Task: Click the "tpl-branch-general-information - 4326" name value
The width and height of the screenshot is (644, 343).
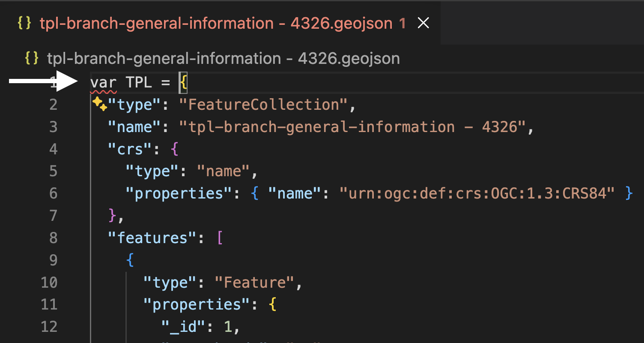Action: [352, 127]
